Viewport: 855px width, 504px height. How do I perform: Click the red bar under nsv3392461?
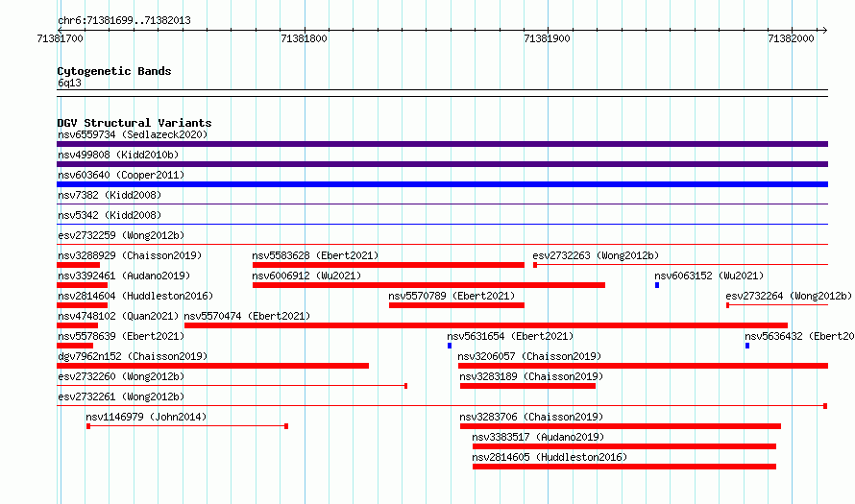82,285
